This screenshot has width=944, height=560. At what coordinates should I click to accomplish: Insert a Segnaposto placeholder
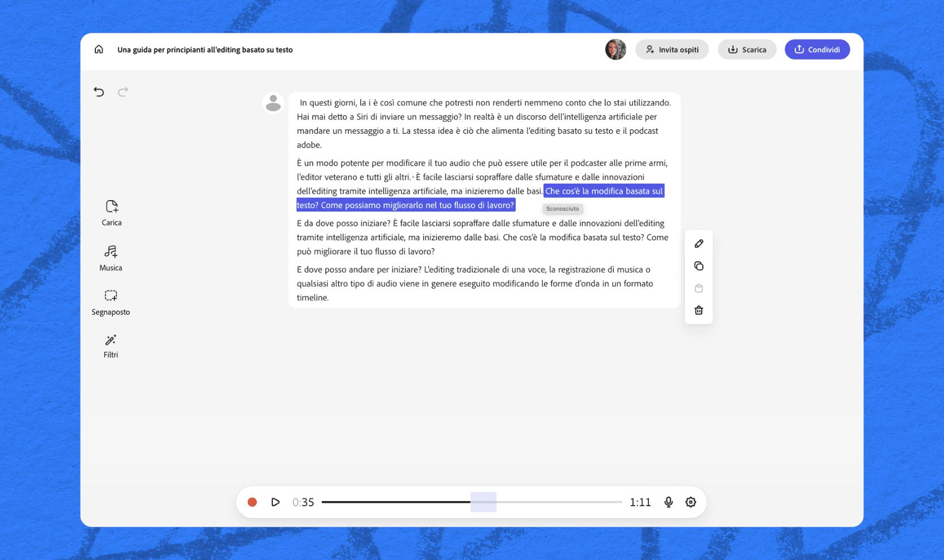(x=111, y=302)
